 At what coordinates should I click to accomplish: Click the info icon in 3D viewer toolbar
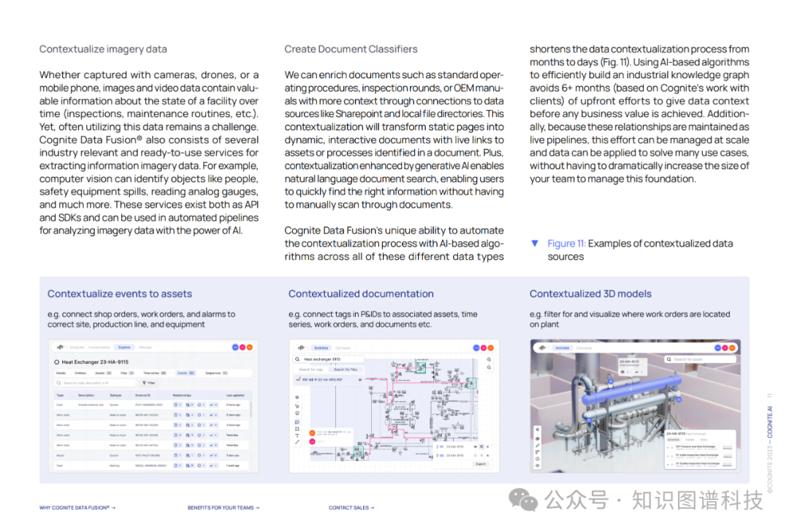(538, 458)
